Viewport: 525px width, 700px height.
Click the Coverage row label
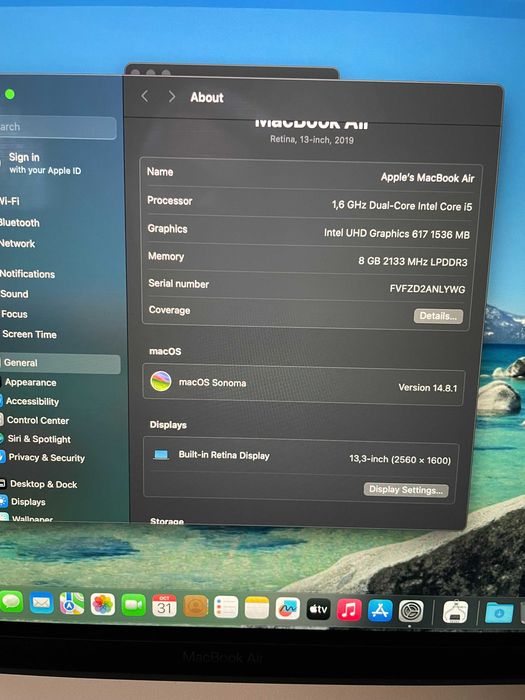[x=170, y=310]
